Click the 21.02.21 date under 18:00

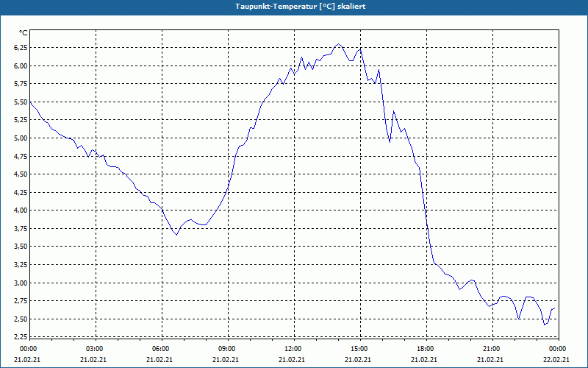[x=424, y=360]
